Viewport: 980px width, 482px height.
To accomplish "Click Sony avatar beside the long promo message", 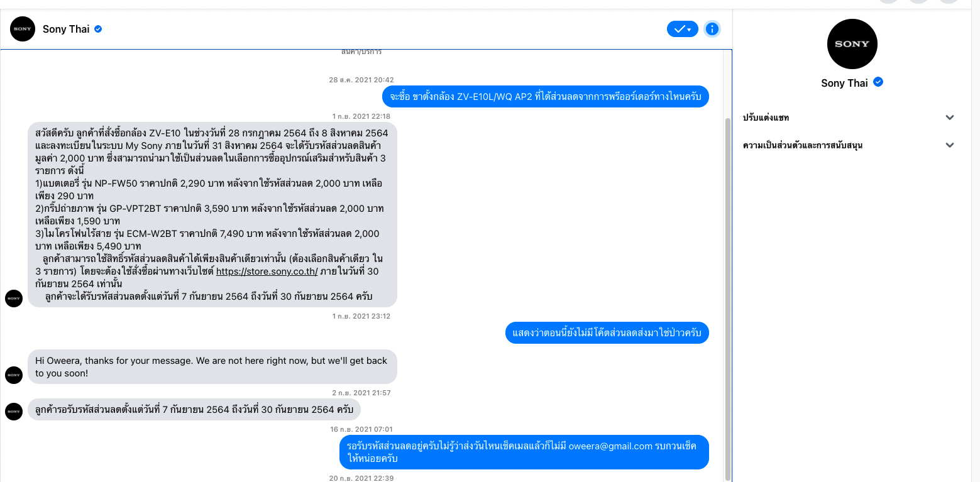I will pyautogui.click(x=14, y=299).
